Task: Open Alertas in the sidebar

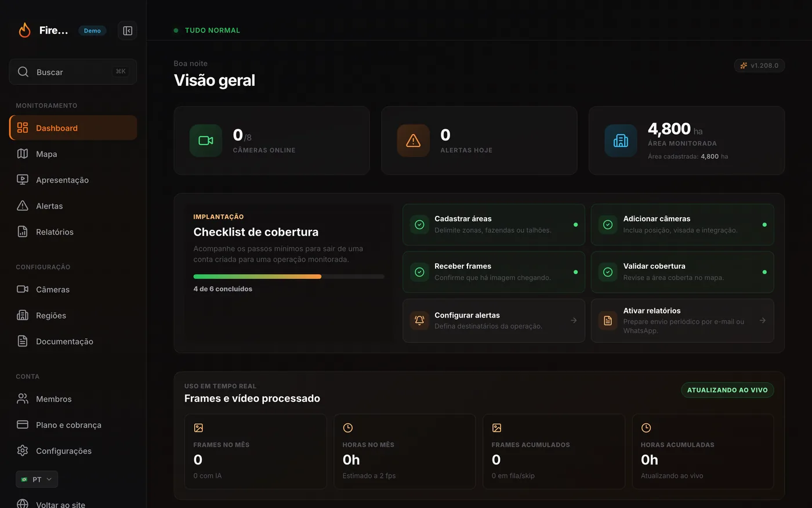Action: tap(73, 206)
